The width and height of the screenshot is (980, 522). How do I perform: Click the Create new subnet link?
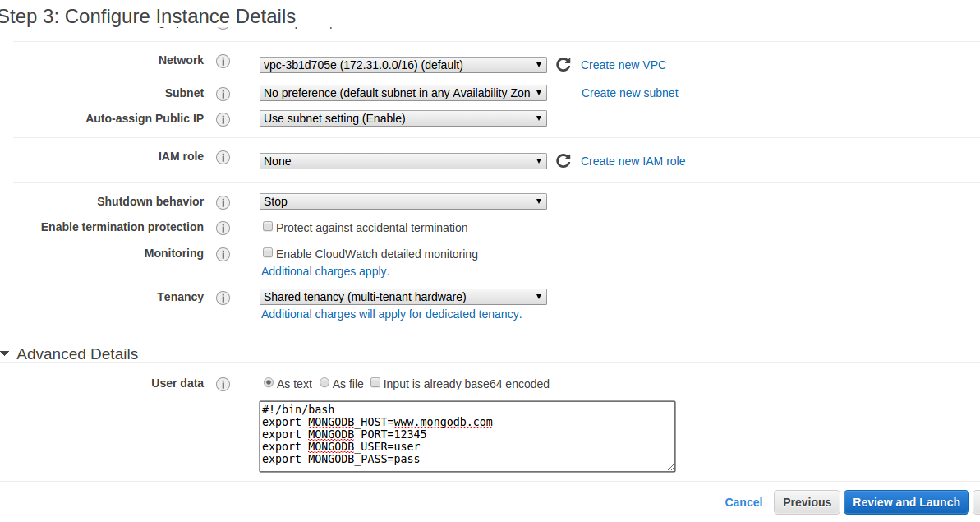[x=629, y=93]
